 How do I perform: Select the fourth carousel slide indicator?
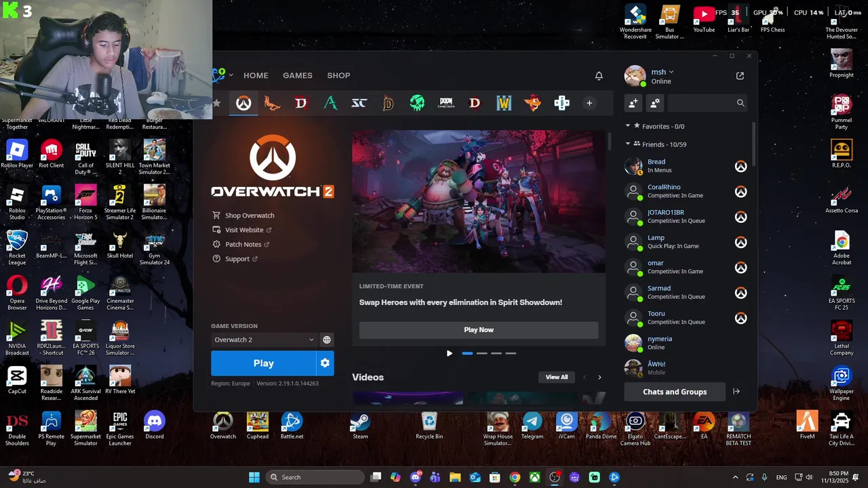511,353
